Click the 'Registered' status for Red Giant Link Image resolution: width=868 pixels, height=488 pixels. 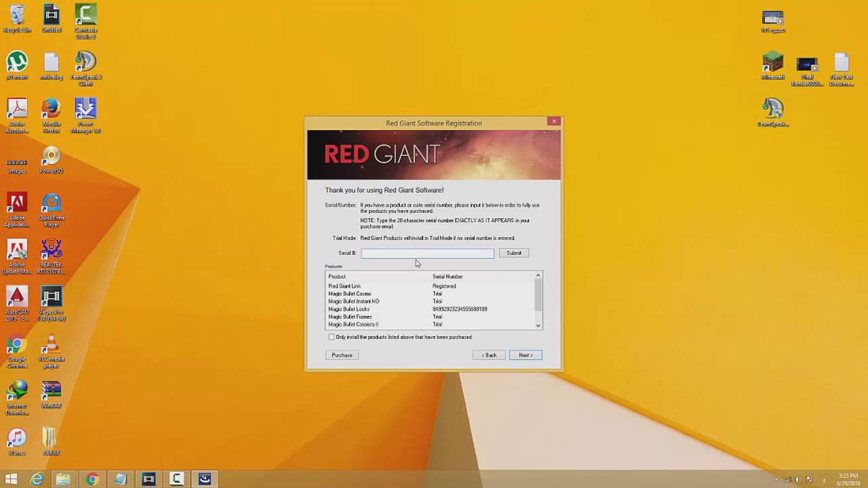click(444, 286)
